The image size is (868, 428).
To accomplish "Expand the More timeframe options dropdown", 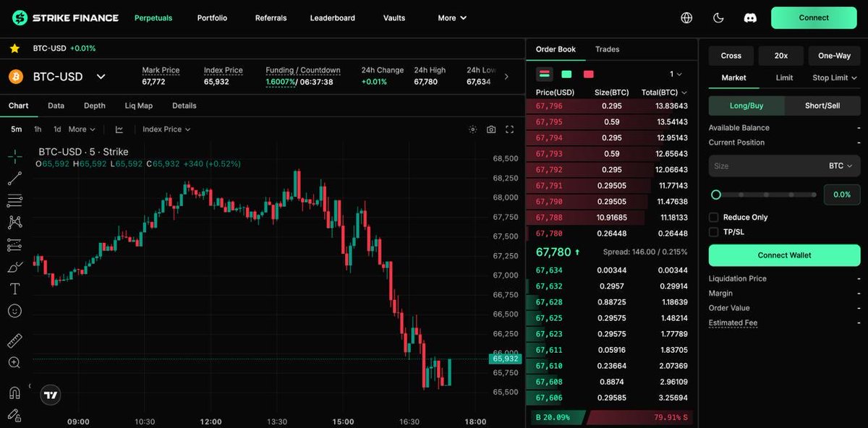I will point(80,129).
